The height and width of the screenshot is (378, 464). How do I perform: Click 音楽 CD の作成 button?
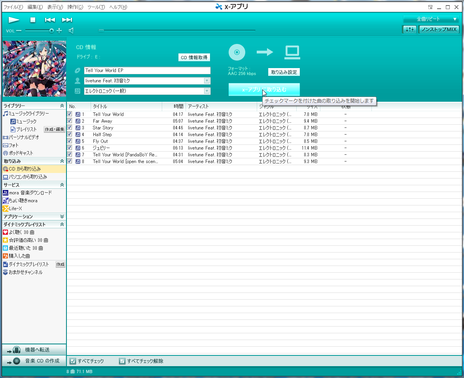coord(34,361)
